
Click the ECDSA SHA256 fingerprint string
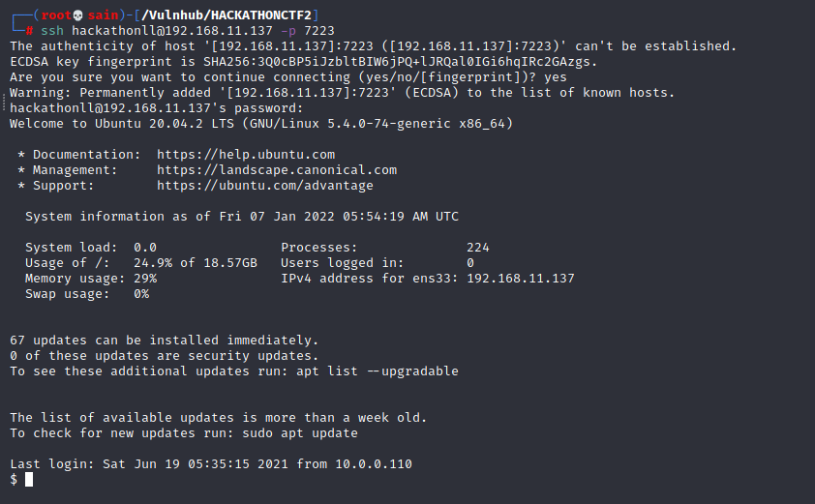(397, 62)
